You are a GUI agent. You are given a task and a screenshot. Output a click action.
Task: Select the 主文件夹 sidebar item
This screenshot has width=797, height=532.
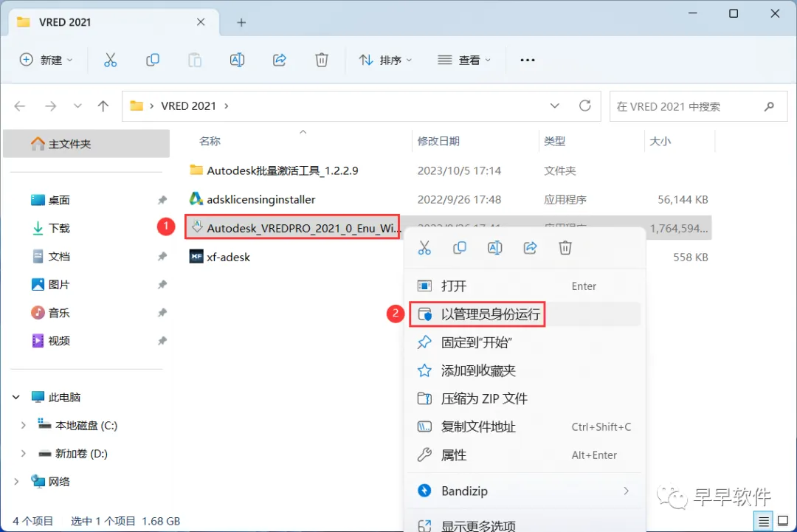tap(86, 144)
